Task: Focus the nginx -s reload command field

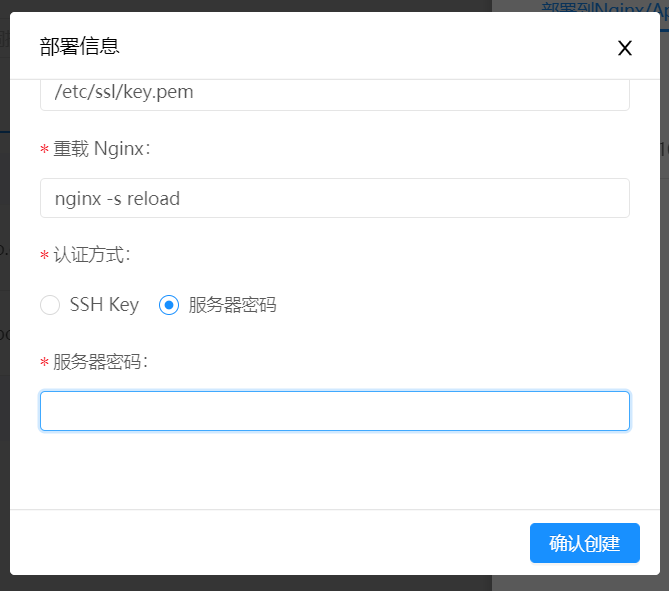Action: point(334,198)
